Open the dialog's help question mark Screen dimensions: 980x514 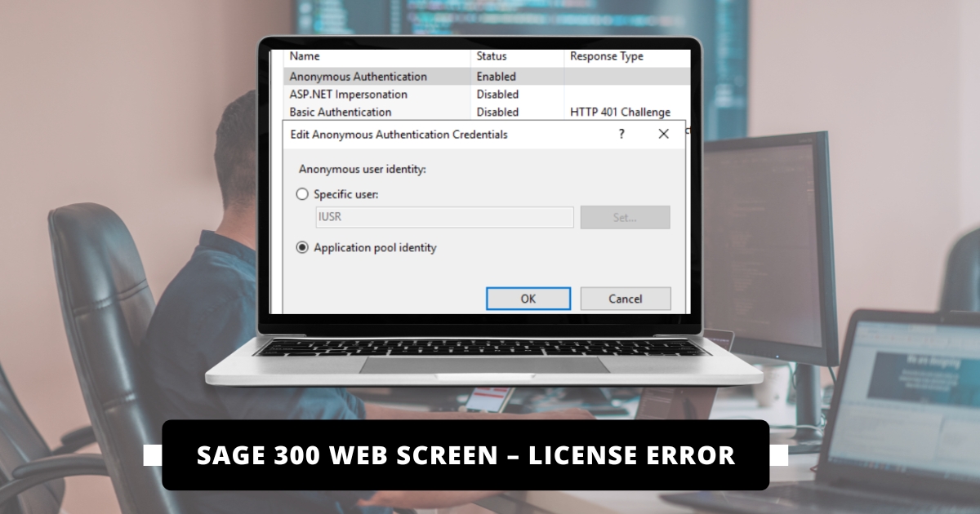(x=622, y=134)
